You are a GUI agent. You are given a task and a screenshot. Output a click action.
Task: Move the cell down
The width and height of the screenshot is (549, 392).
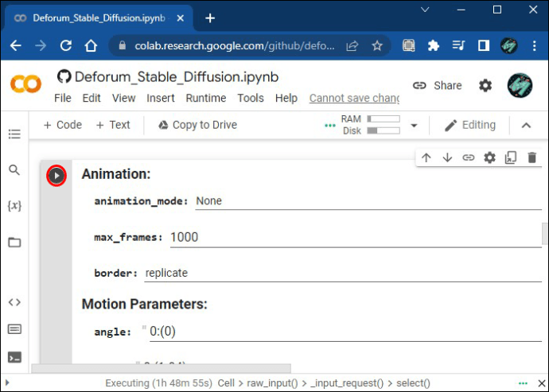pyautogui.click(x=447, y=157)
